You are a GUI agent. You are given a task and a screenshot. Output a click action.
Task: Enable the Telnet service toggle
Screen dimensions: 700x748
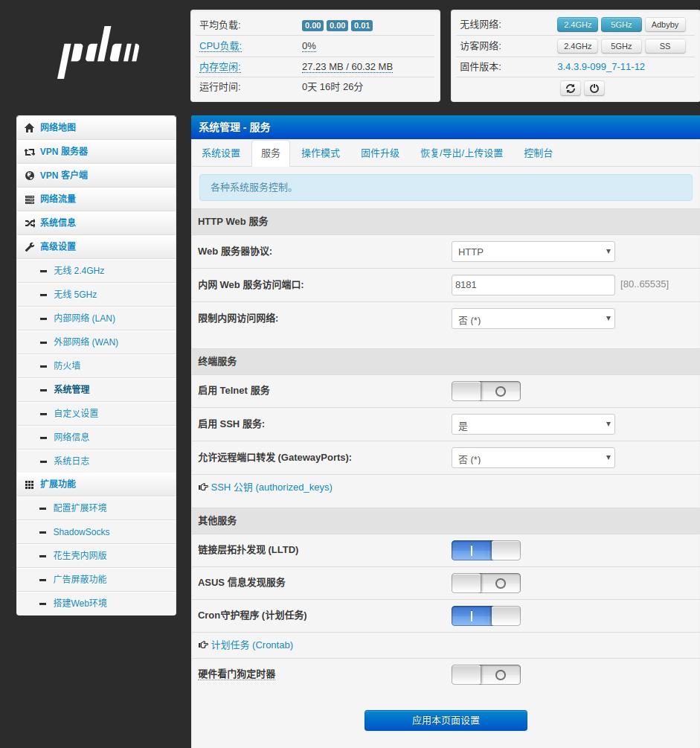(x=486, y=391)
